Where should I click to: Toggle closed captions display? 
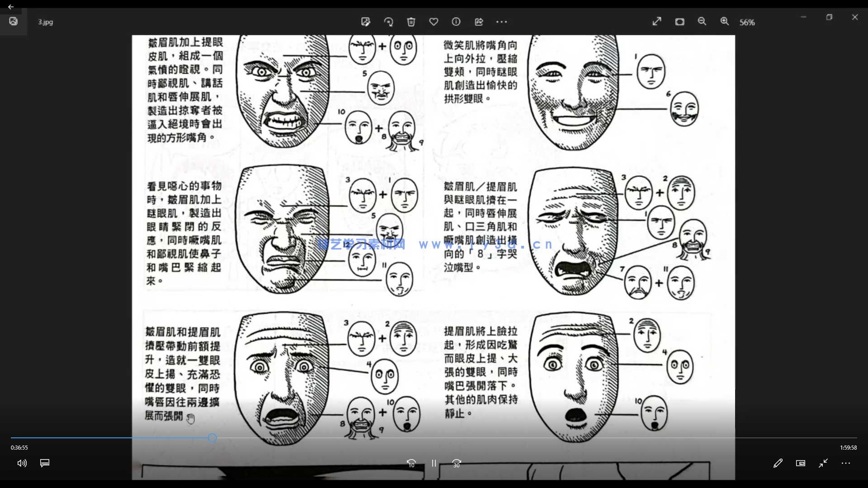coord(44,463)
